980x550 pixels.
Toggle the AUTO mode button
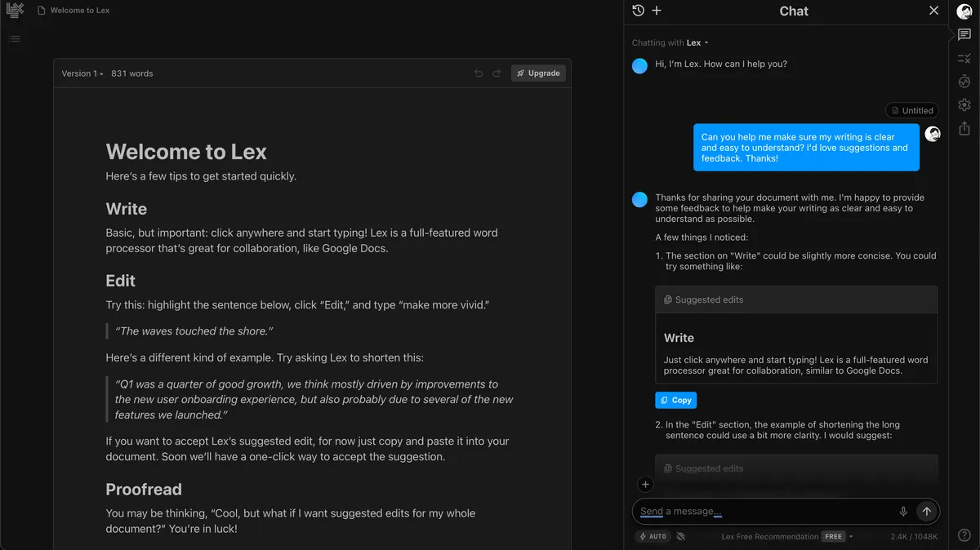coord(653,536)
